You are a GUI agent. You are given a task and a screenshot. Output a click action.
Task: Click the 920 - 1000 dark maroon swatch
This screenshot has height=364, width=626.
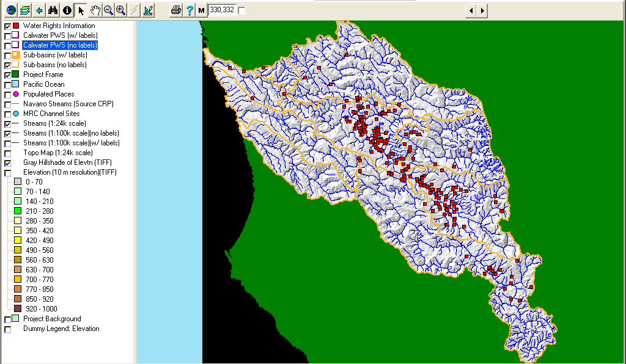pos(18,308)
